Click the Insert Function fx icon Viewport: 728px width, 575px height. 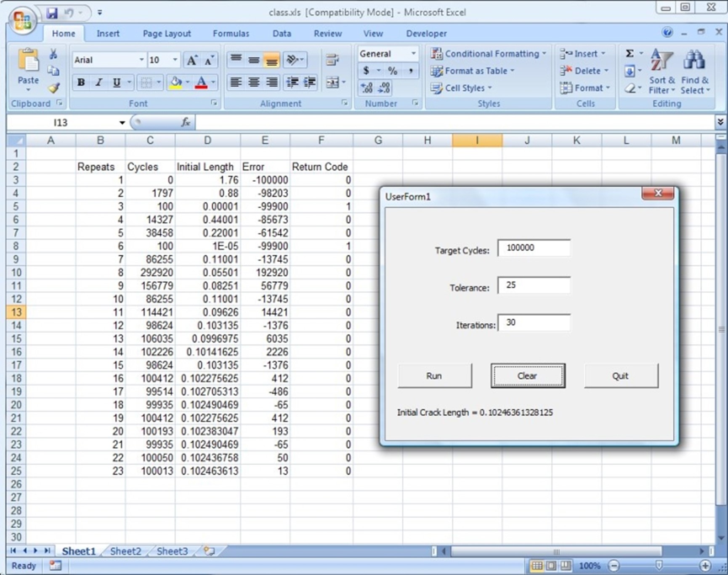click(x=185, y=122)
